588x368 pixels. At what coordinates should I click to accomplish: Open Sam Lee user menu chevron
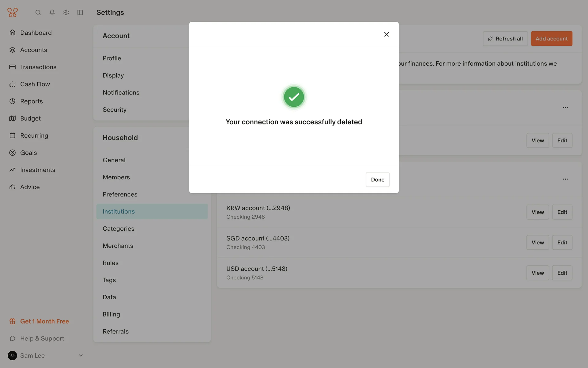(81, 355)
